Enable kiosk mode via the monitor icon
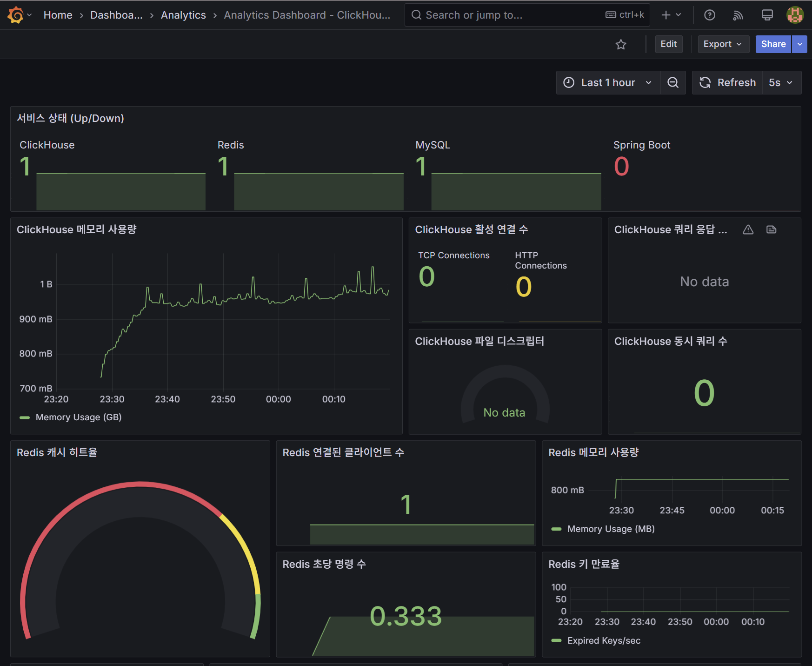This screenshot has height=666, width=812. tap(767, 14)
